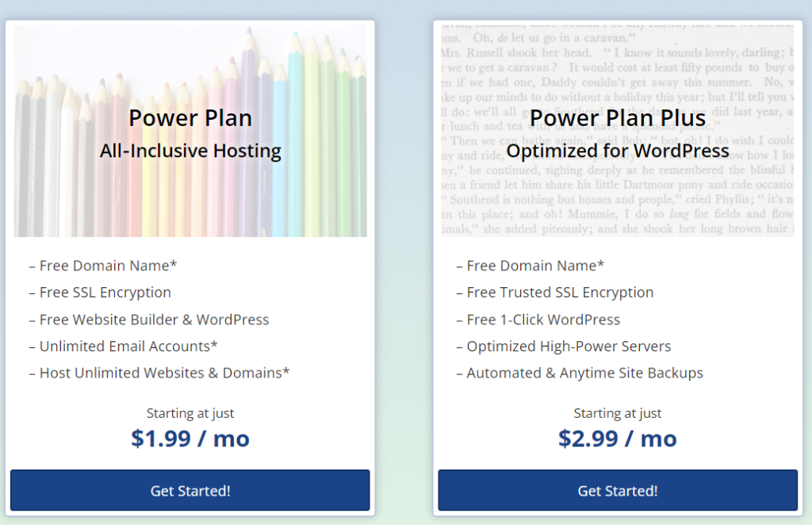Click the Free 1-Click WordPress feature
812x525 pixels.
coord(543,320)
